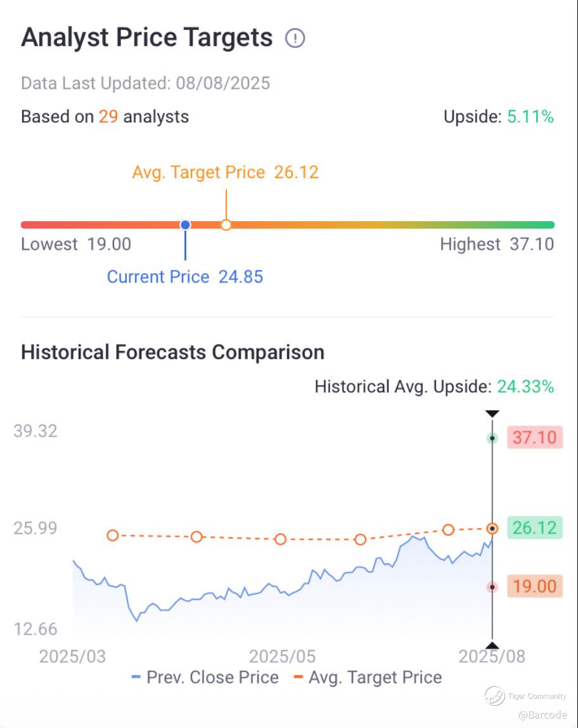Toggle Prev. Close Price legend series
578x728 pixels.
pos(205,677)
